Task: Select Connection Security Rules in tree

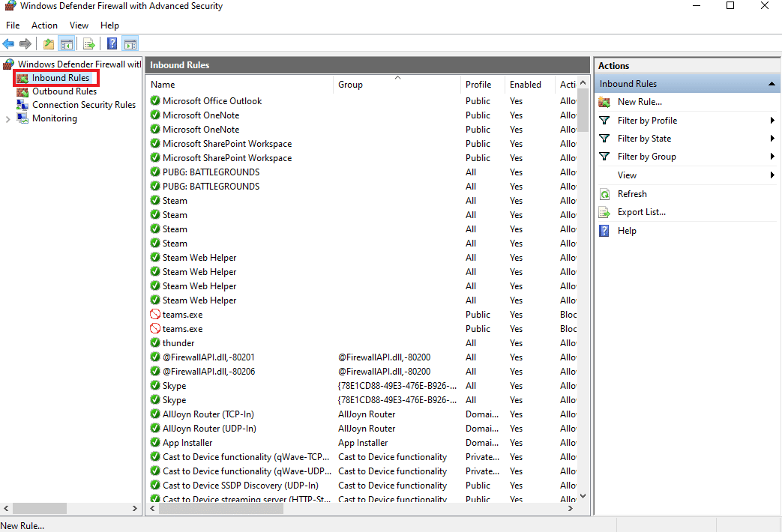Action: [x=84, y=105]
